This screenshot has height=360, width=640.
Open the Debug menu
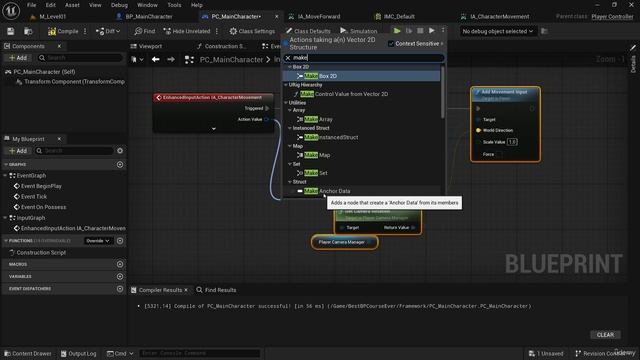[x=119, y=5]
